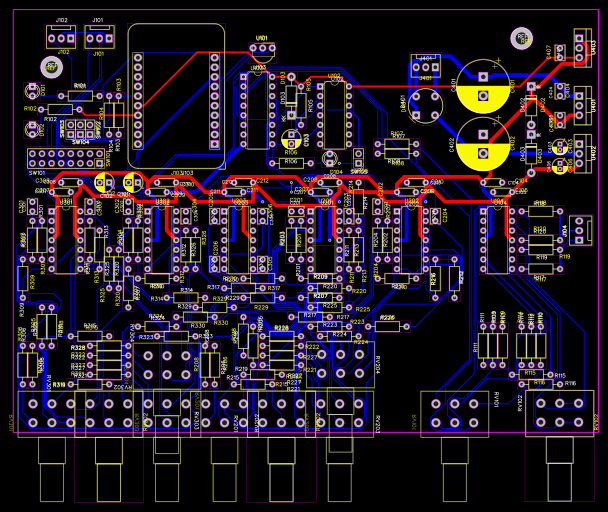Image resolution: width=608 pixels, height=512 pixels.
Task: Select the R106 resistor footprint
Action: coord(291,163)
